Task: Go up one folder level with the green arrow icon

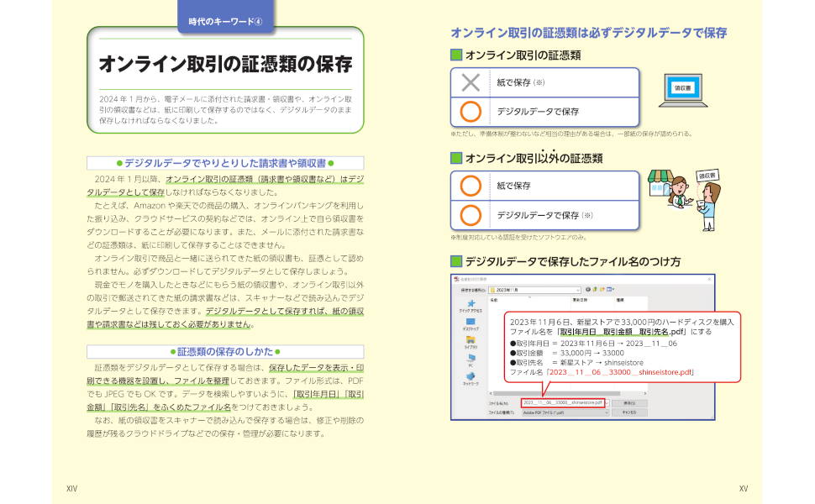Action: 595,290
